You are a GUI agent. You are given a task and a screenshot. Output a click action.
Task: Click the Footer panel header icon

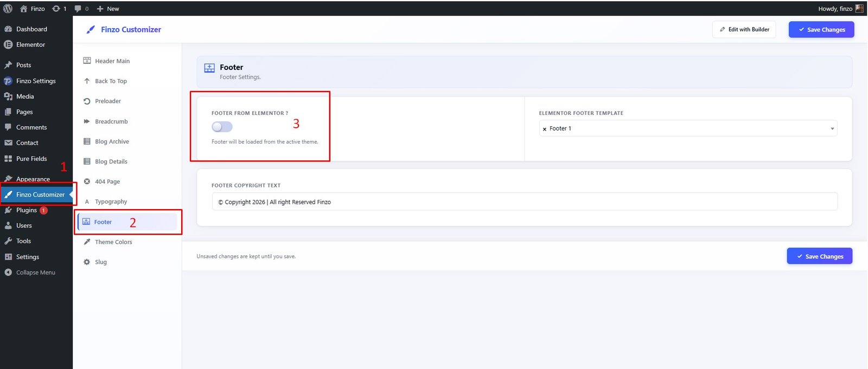click(209, 68)
